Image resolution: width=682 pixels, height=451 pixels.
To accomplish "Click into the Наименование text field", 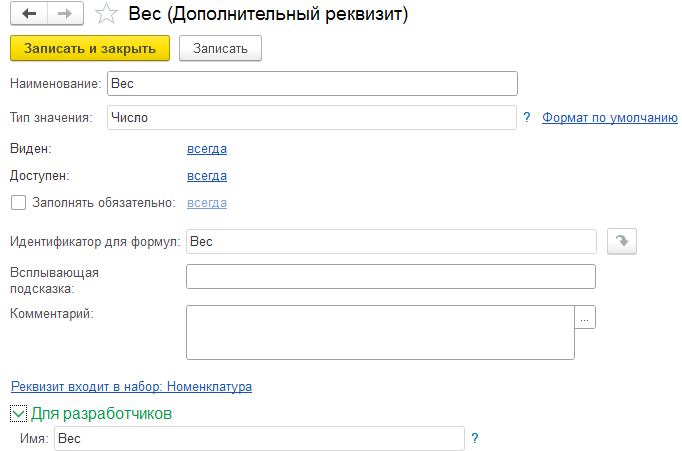I will click(311, 84).
